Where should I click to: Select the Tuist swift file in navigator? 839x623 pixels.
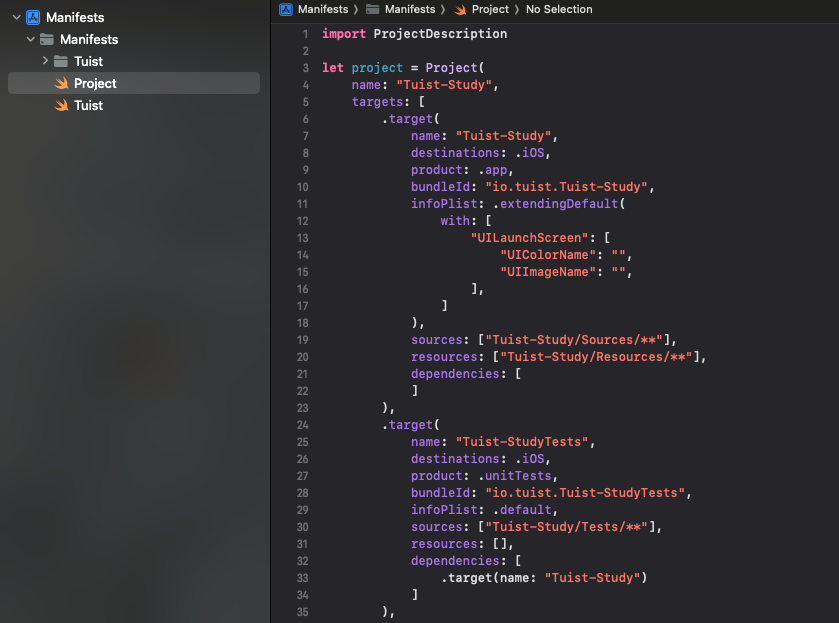(x=134, y=105)
